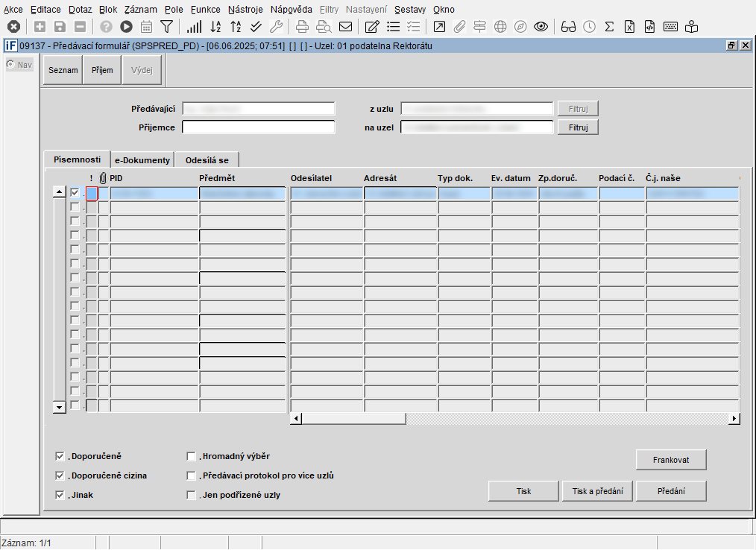Click the edit pencil-on-square icon
This screenshot has width=756, height=550.
pyautogui.click(x=372, y=27)
